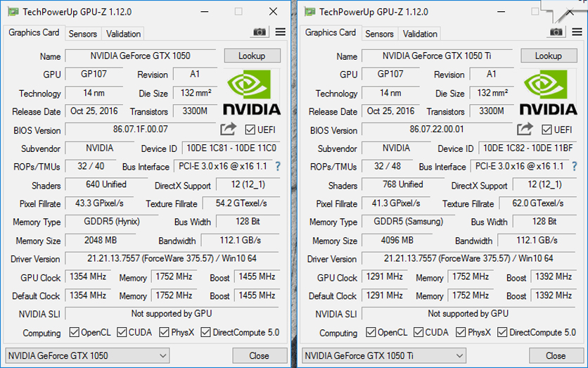The image size is (588, 368).
Task: Click Texture Fillrate value 54.2 GTexel/s
Action: click(241, 203)
